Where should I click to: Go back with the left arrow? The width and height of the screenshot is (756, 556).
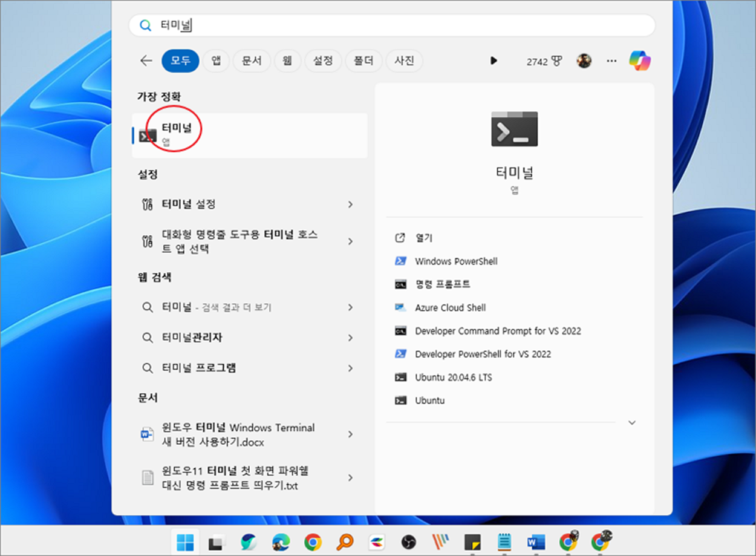pos(146,61)
